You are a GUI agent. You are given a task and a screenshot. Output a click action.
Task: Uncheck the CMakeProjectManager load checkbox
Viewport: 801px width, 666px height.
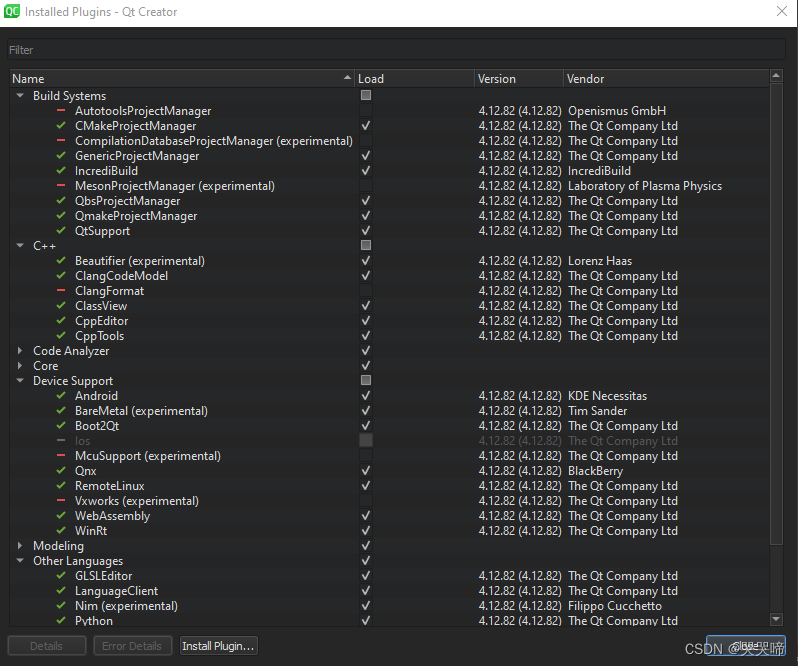[366, 125]
